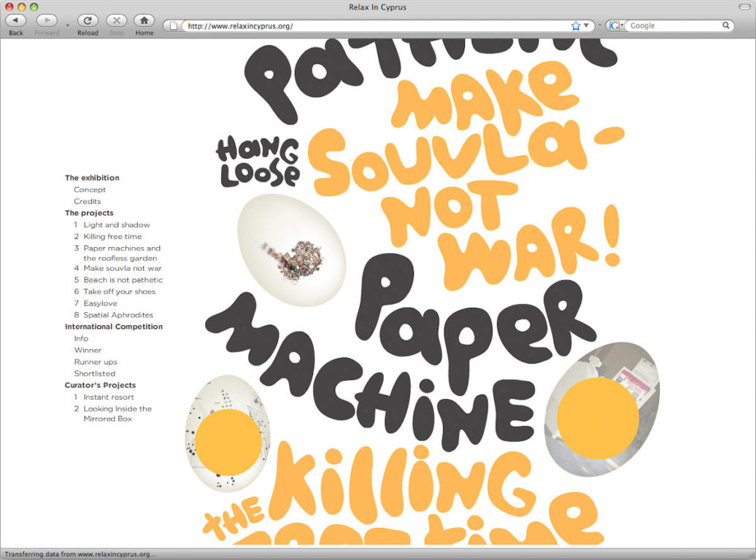This screenshot has width=756, height=560.
Task: Close the browser window with red button
Action: click(x=9, y=7)
